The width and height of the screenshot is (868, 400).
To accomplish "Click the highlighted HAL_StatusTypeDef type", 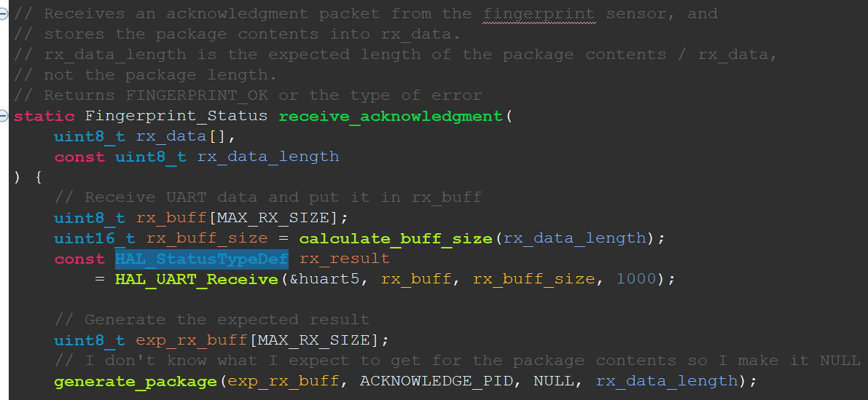I will [x=201, y=259].
